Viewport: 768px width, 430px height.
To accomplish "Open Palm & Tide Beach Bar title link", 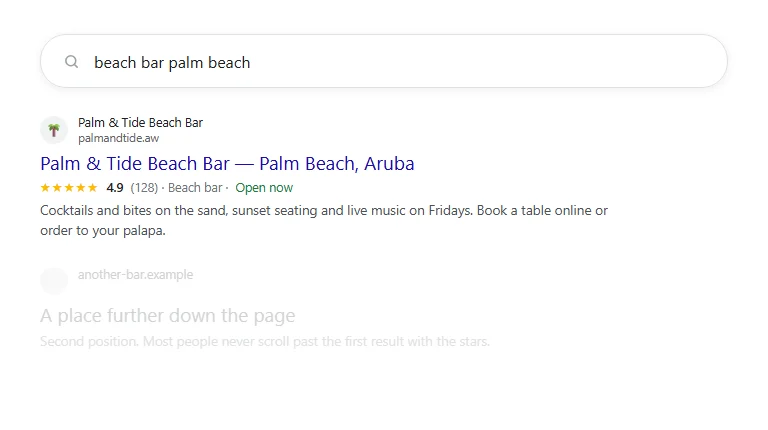I will [x=227, y=164].
